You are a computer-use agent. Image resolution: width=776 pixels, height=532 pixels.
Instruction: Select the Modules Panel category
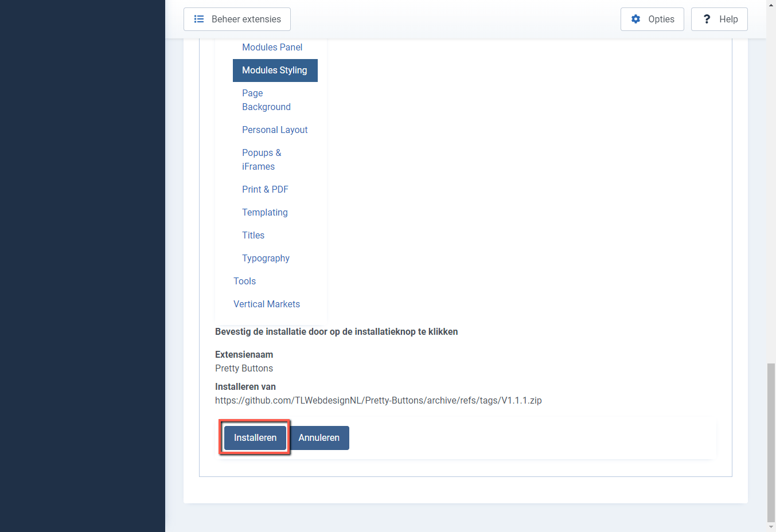click(272, 47)
